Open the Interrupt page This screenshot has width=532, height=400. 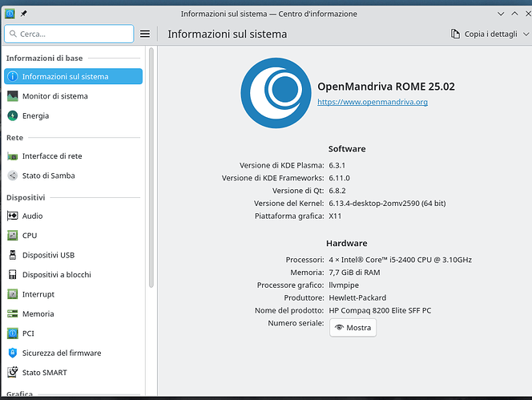[73, 294]
